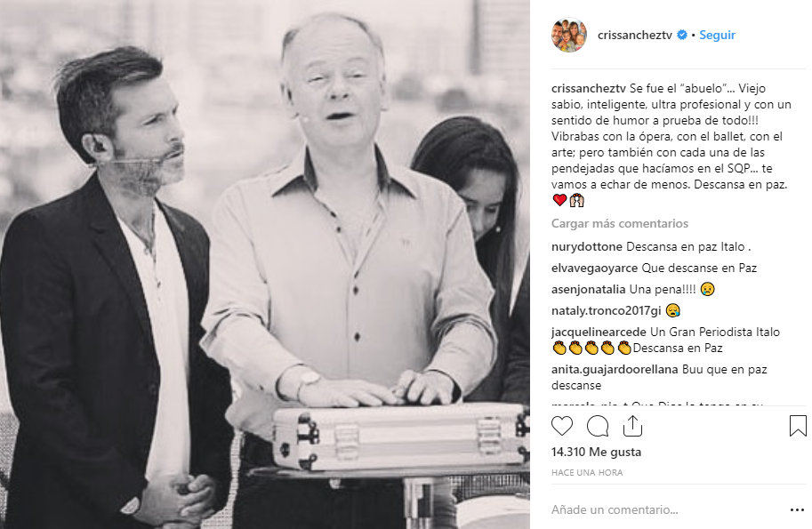
Task: Open the jacquelinearcede profile link
Action: pos(599,332)
